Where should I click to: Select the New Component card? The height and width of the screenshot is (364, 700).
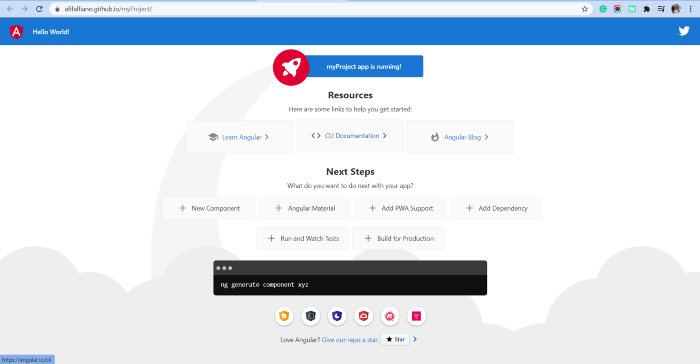point(208,208)
